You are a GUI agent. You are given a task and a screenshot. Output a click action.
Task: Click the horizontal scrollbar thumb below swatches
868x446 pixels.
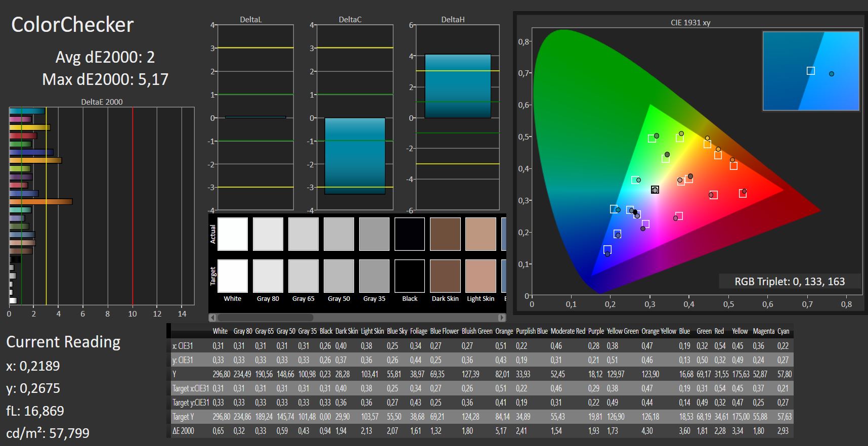point(265,318)
